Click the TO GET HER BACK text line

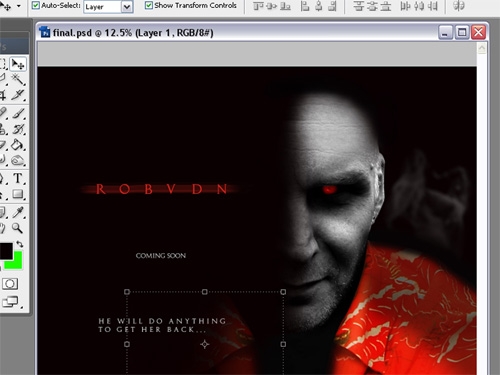click(x=152, y=330)
